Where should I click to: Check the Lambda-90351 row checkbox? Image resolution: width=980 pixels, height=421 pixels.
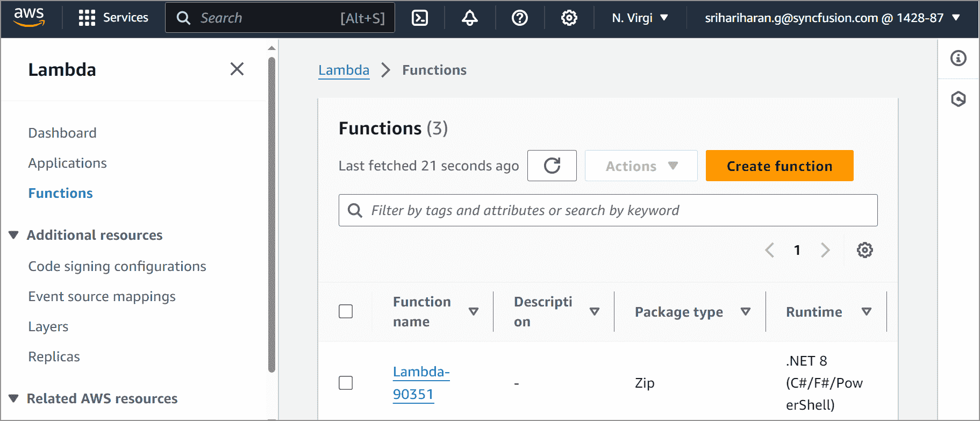pos(346,383)
